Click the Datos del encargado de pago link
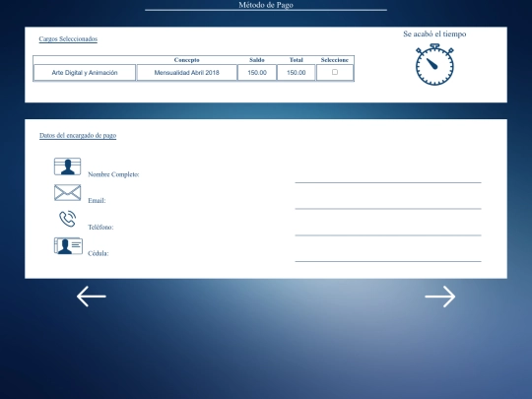 pyautogui.click(x=78, y=135)
